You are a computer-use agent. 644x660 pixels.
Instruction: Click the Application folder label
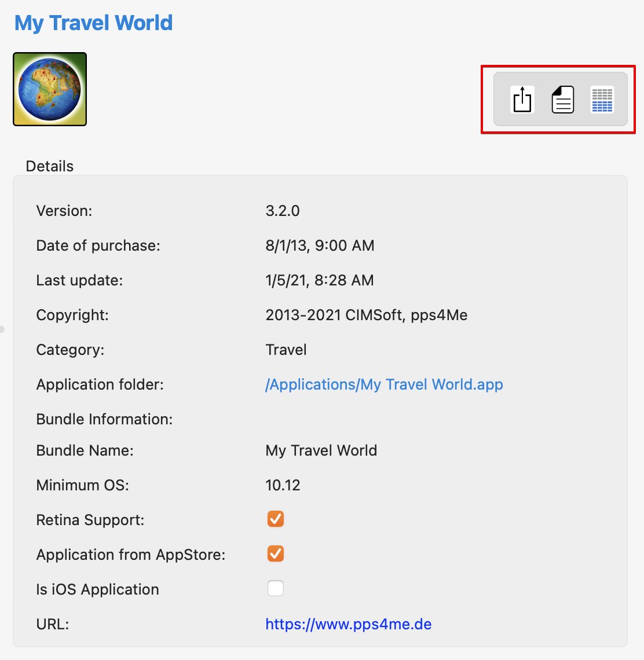[x=100, y=385]
